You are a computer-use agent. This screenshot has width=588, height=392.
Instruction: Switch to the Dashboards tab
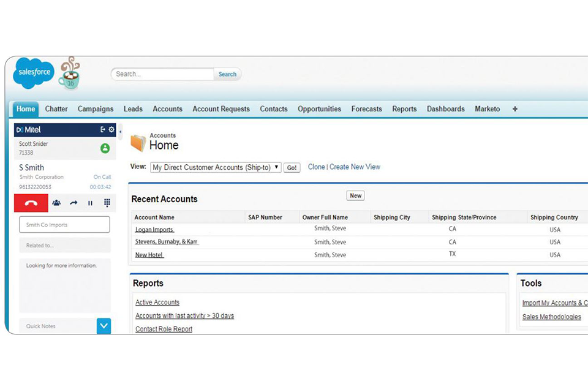446,109
